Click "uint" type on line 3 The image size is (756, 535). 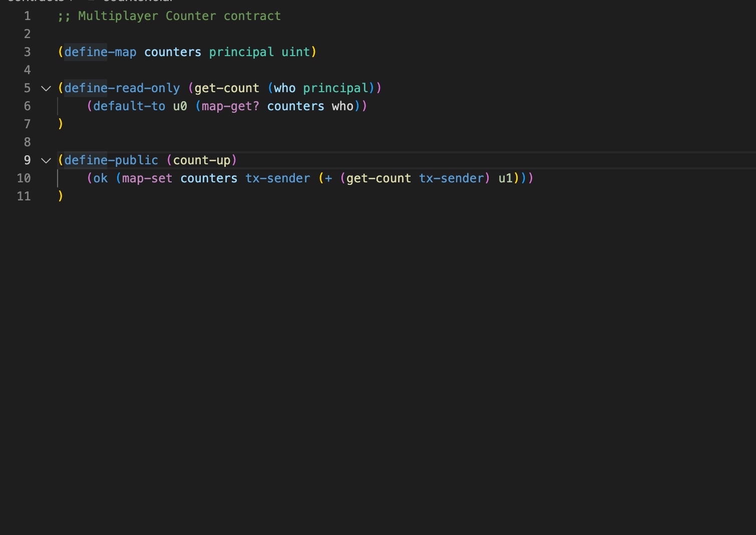295,52
